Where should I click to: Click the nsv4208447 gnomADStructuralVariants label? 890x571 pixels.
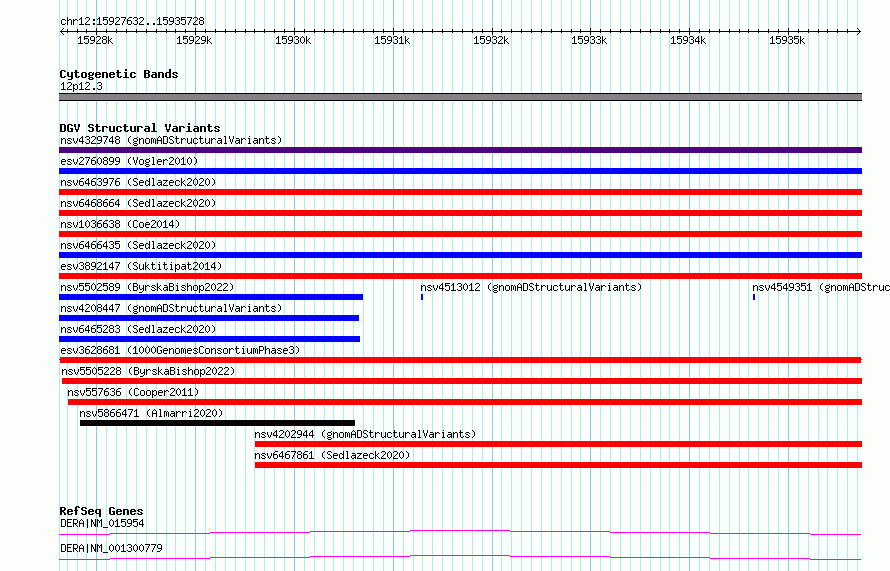tap(171, 308)
